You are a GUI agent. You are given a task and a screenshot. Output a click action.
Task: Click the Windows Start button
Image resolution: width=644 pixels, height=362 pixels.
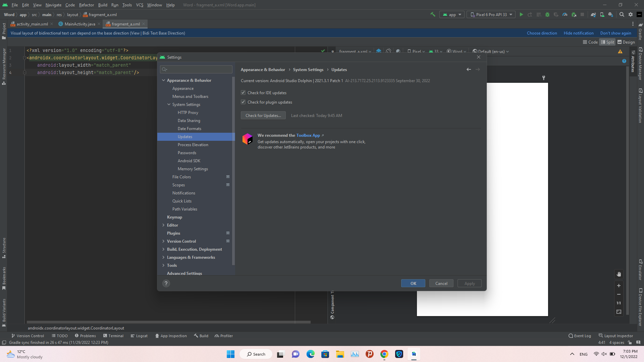tap(231, 354)
